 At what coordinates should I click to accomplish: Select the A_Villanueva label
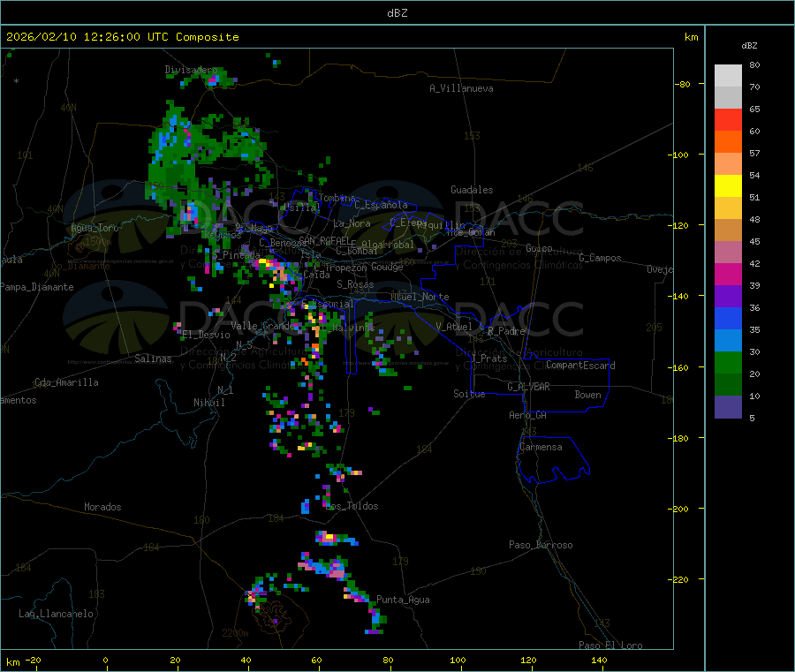[461, 88]
